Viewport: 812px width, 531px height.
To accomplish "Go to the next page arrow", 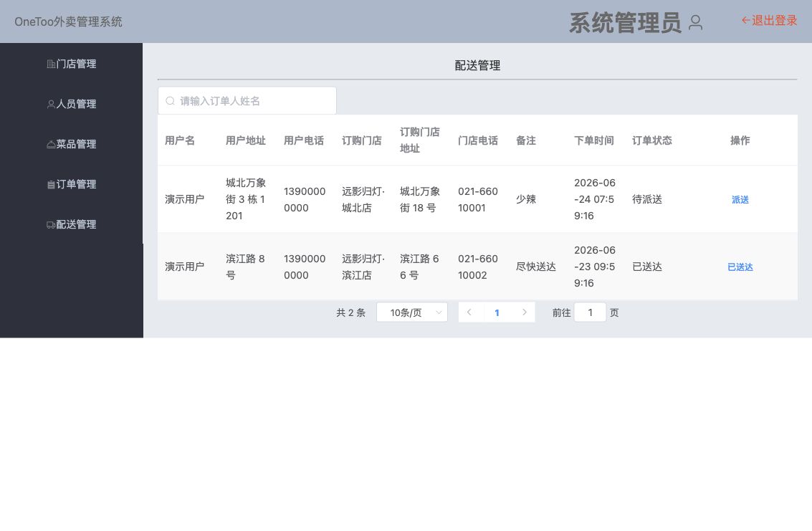I will 524,312.
